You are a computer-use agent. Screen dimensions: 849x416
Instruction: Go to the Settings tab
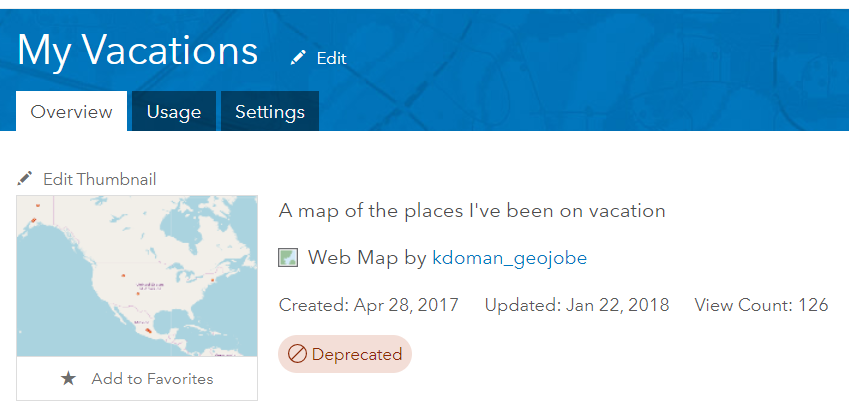point(270,112)
